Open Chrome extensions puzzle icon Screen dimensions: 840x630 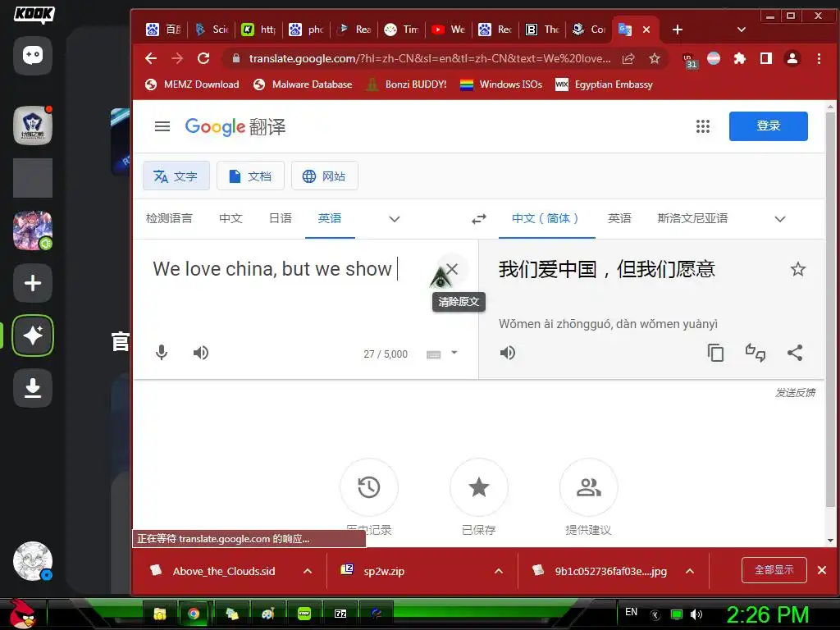pyautogui.click(x=740, y=58)
